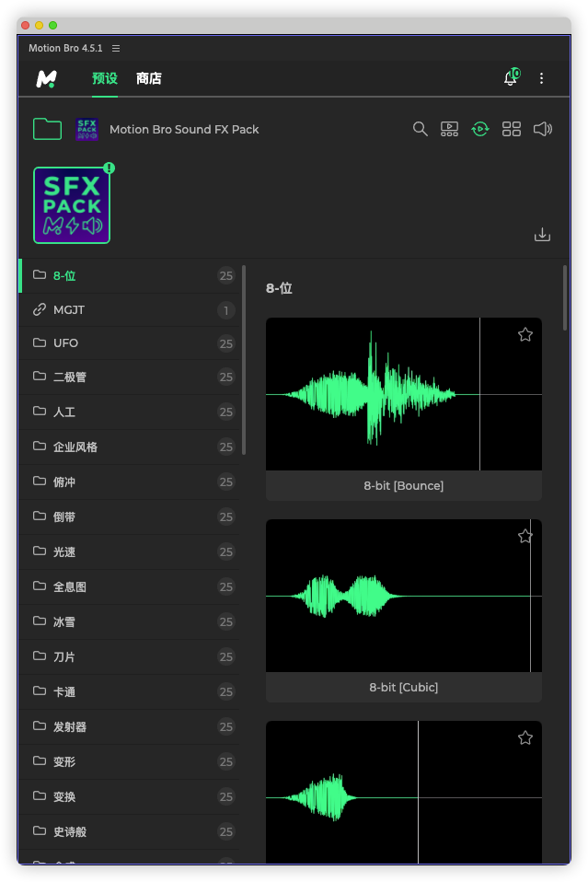Screen dimensions: 588x882
Task: Favorite the 8-bit [Cubic] sound with star
Action: click(525, 536)
